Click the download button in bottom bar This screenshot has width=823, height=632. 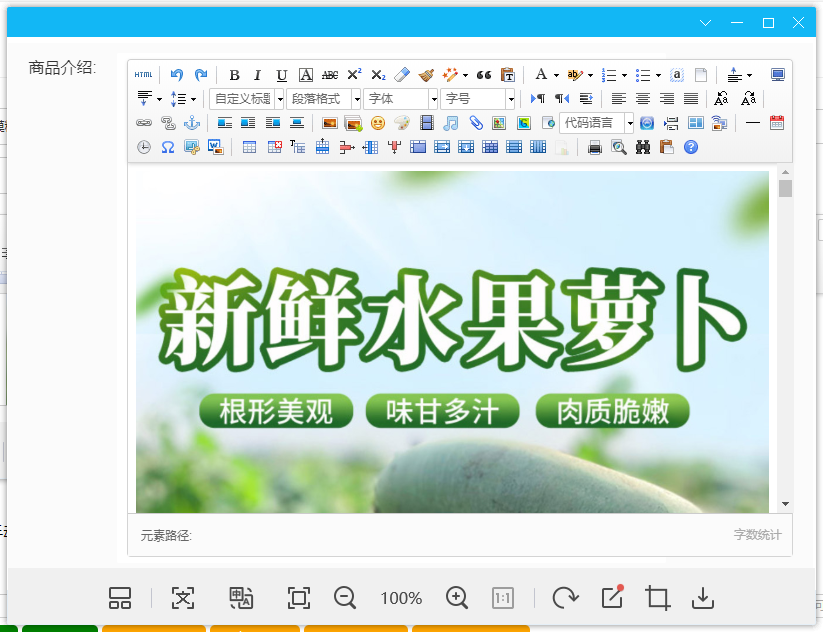(703, 598)
